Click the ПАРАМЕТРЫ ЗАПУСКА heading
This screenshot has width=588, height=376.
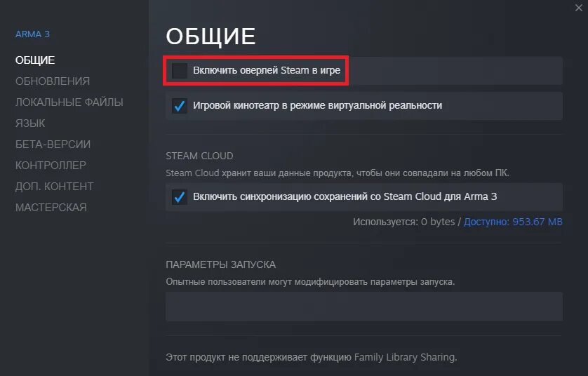[x=220, y=264]
